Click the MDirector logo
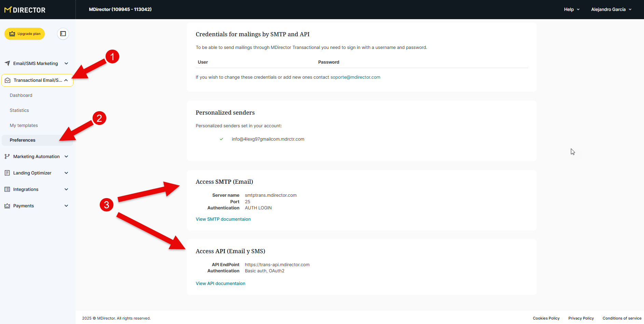 tap(25, 10)
